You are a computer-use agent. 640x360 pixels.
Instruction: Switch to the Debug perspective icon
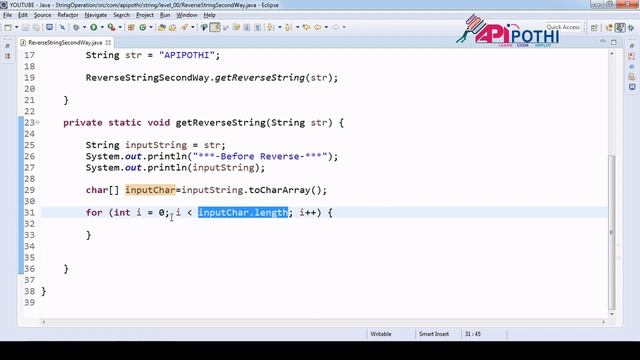(631, 27)
